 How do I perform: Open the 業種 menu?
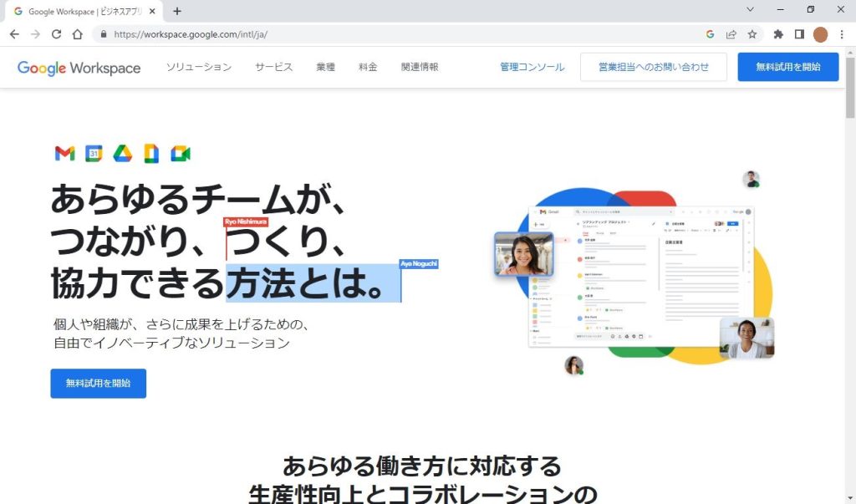click(x=325, y=67)
